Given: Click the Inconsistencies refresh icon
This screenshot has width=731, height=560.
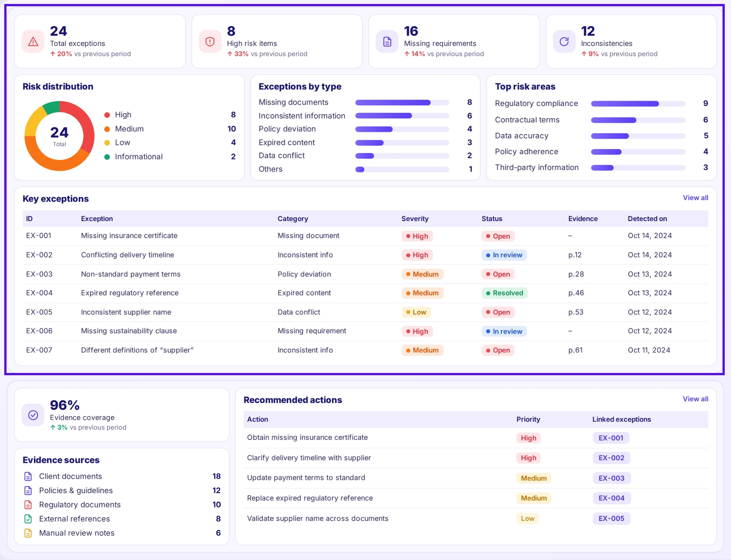Looking at the screenshot, I should tap(564, 42).
